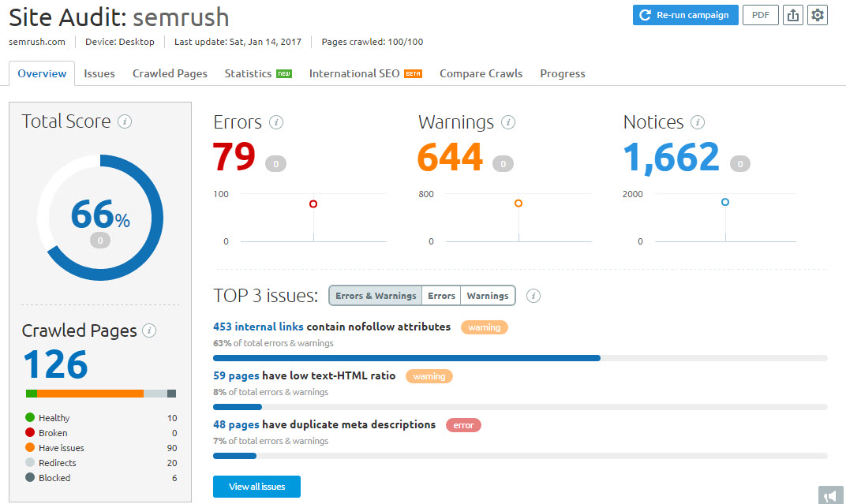Click the Device: Desktop label

pos(120,42)
